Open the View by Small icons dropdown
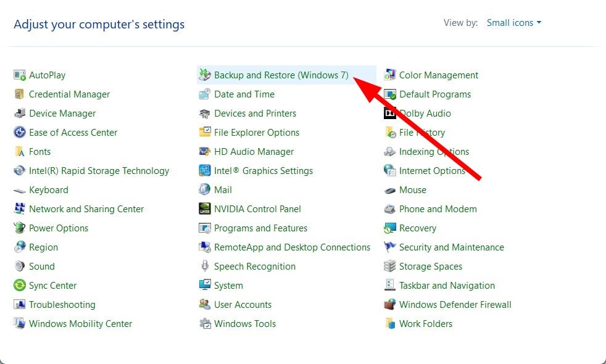 click(513, 23)
